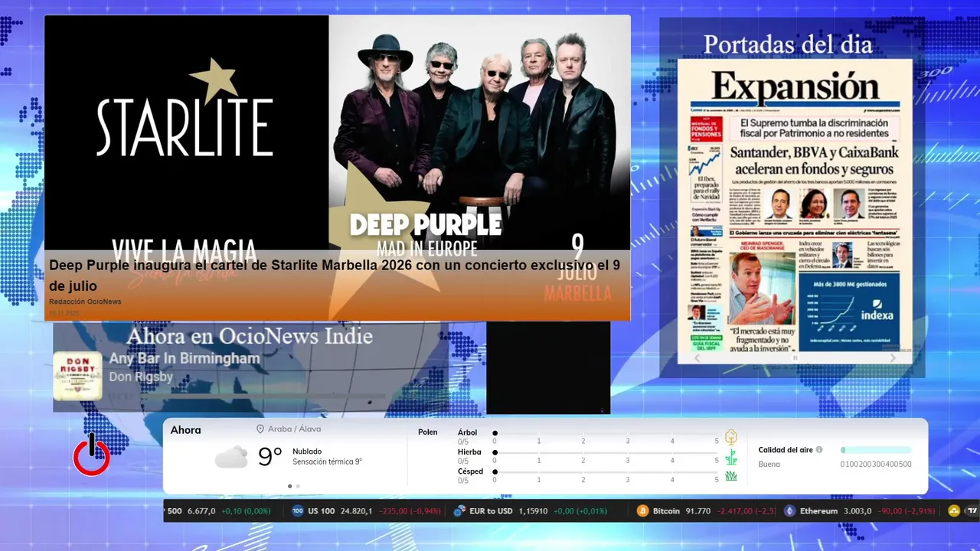Pause the Portadas del dia slideshow
The width and height of the screenshot is (980, 551).
pyautogui.click(x=795, y=357)
